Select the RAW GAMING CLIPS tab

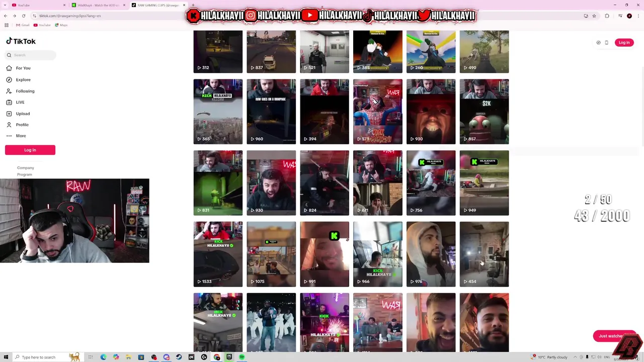(x=158, y=5)
